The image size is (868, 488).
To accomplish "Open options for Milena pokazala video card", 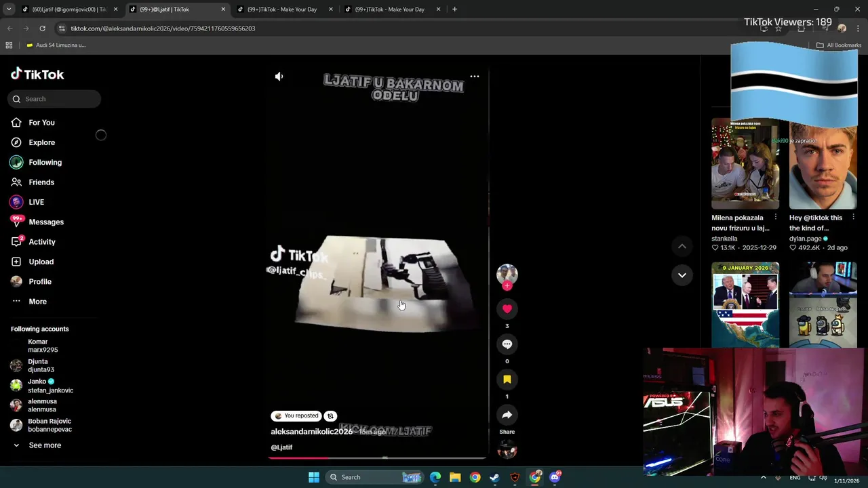I will [x=776, y=218].
